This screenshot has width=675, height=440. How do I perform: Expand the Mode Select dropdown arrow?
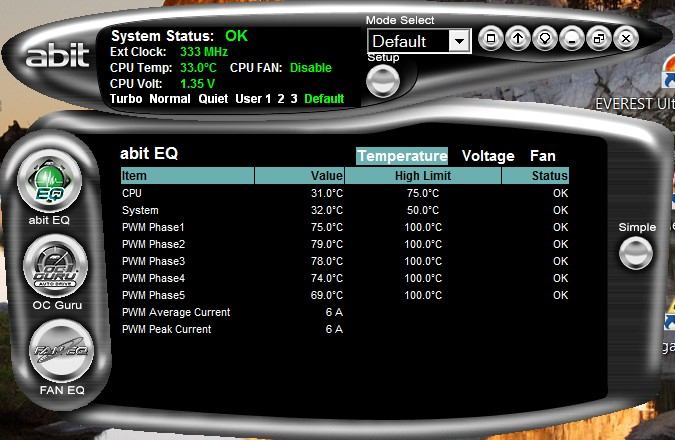click(x=459, y=41)
